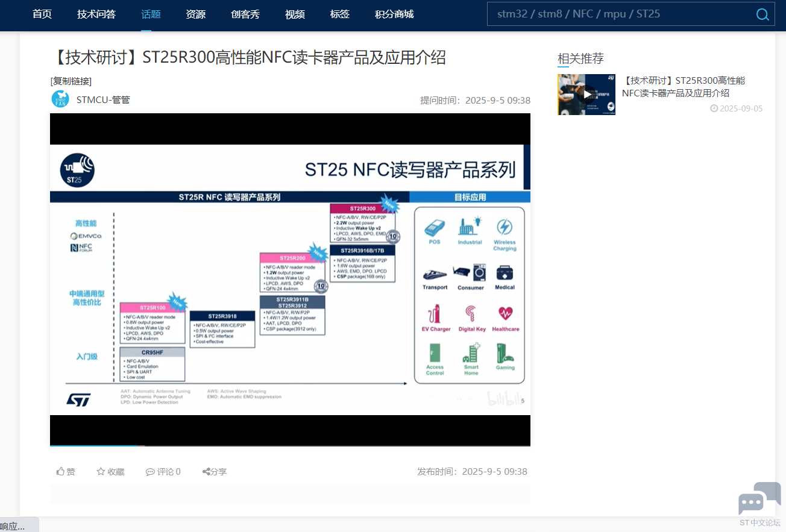Open the 创客秀 menu item
The width and height of the screenshot is (786, 532).
[x=245, y=14]
